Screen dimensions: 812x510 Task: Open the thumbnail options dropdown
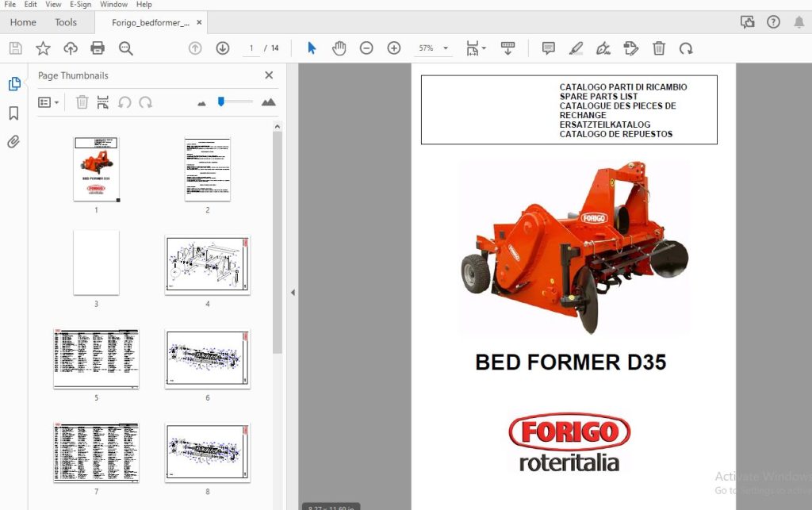(x=48, y=102)
